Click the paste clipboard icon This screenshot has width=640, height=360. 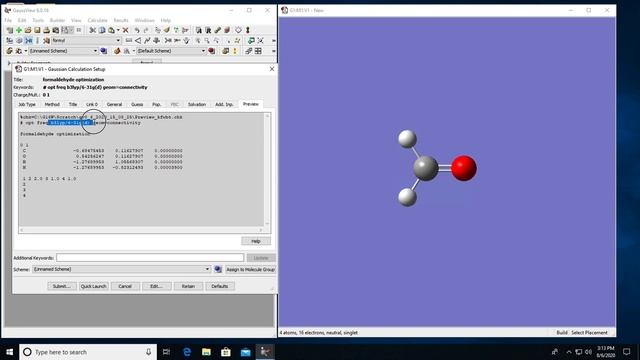(111, 30)
